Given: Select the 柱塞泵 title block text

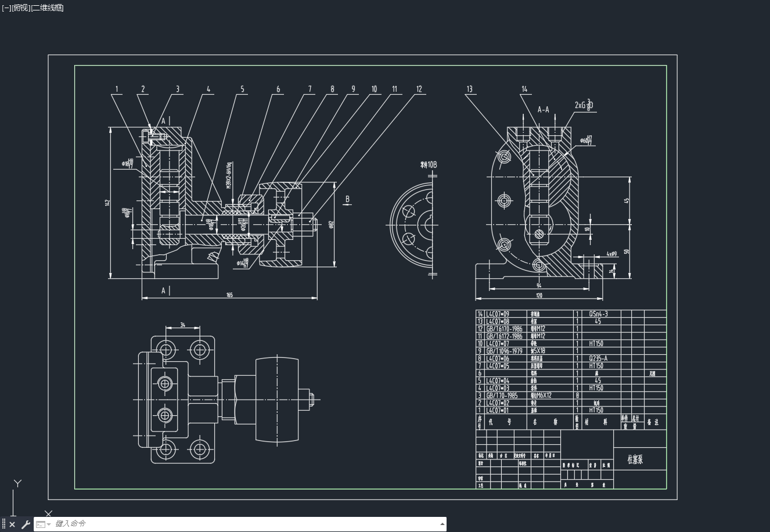Looking at the screenshot, I should point(635,459).
